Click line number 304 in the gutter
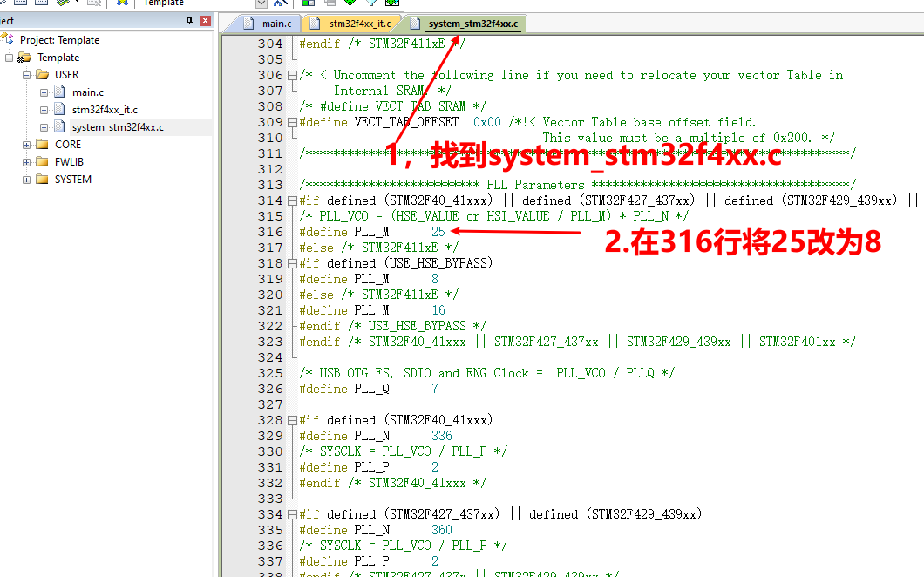The image size is (924, 577). pyautogui.click(x=270, y=44)
